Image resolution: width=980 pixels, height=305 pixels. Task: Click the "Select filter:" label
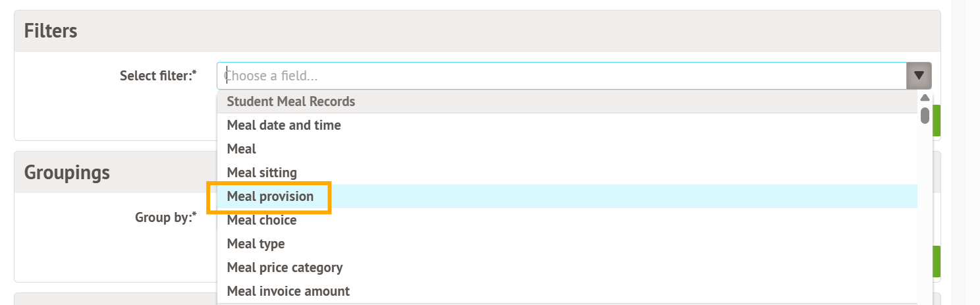(x=158, y=76)
